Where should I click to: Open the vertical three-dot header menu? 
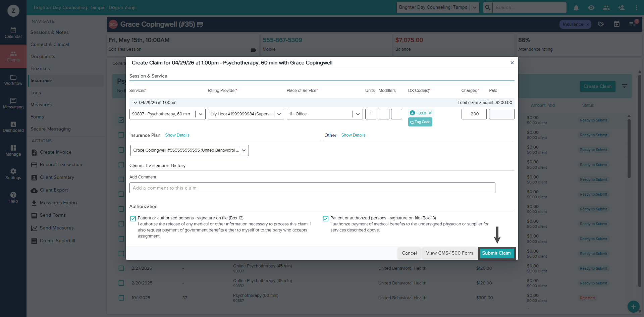point(636,7)
